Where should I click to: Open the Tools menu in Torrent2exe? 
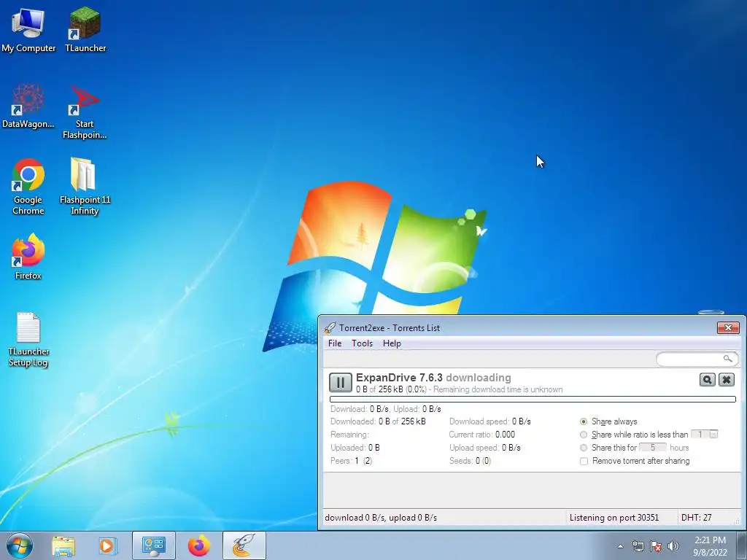tap(362, 343)
